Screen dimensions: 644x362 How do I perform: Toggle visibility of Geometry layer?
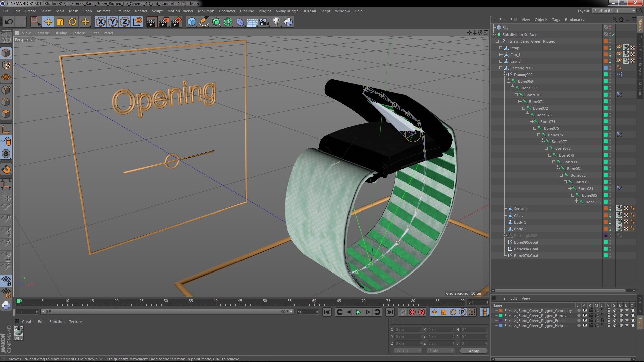[x=585, y=311]
